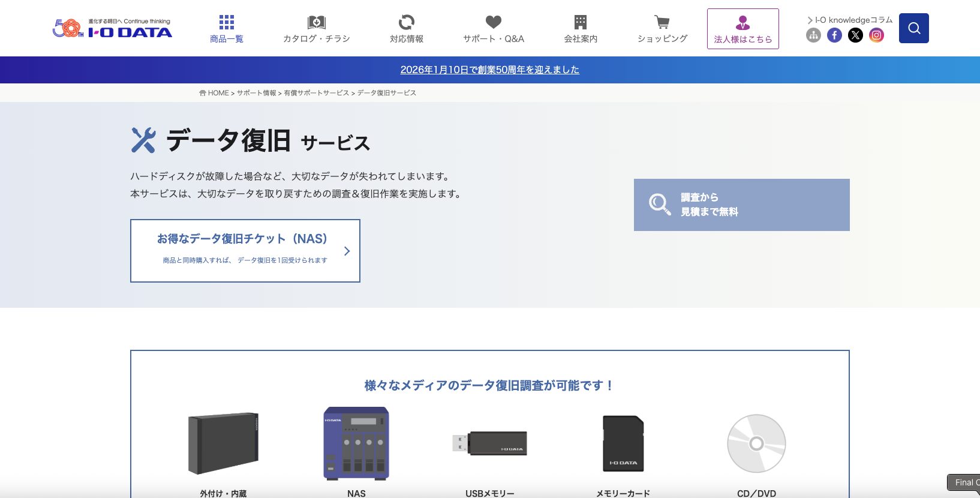The height and width of the screenshot is (498, 980).
Task: Select the メモリーカード image
Action: point(623,443)
